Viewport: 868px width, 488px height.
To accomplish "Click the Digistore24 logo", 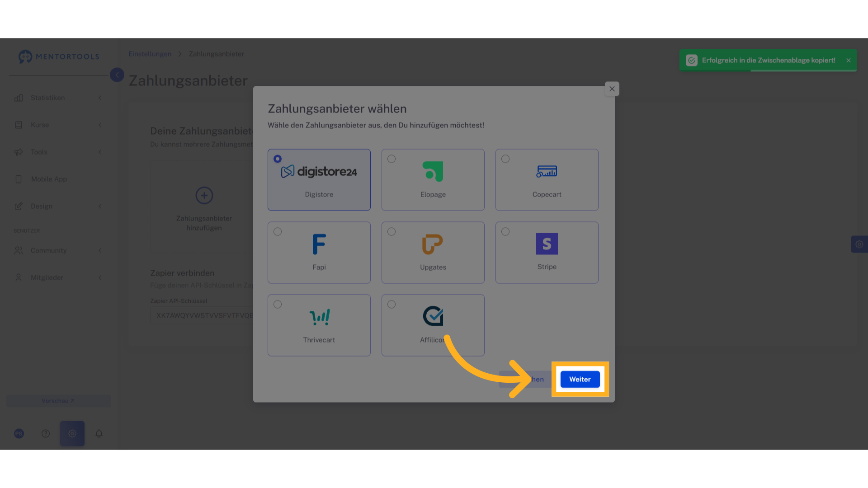I will [x=319, y=171].
